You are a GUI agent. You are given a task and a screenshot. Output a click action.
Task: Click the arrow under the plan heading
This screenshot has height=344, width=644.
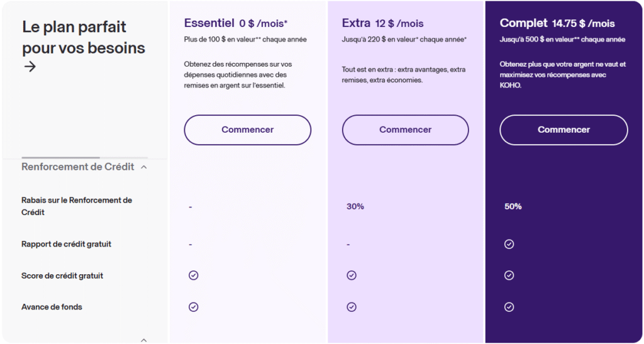coord(30,67)
